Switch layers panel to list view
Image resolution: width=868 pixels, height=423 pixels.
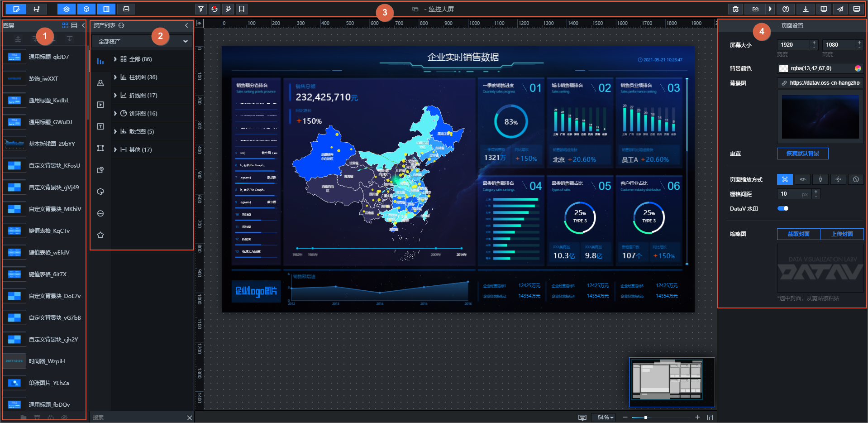pyautogui.click(x=74, y=25)
